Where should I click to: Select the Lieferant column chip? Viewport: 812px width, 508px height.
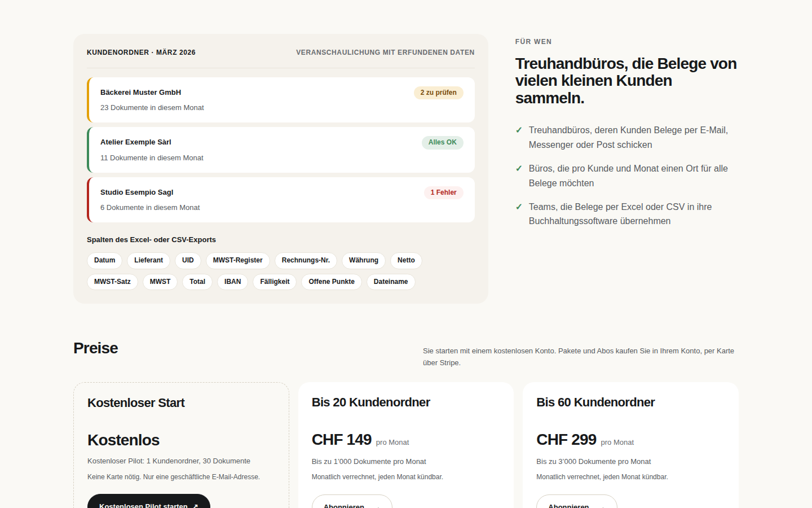coord(148,260)
